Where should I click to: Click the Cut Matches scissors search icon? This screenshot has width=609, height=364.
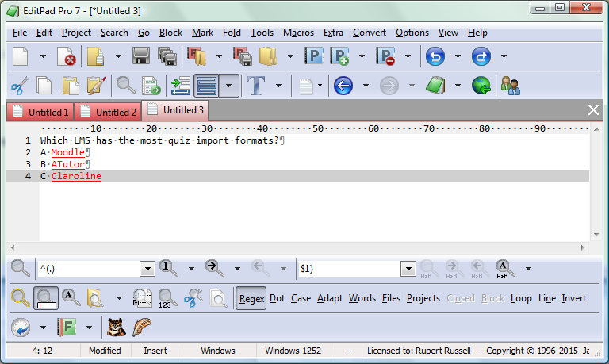tap(193, 298)
